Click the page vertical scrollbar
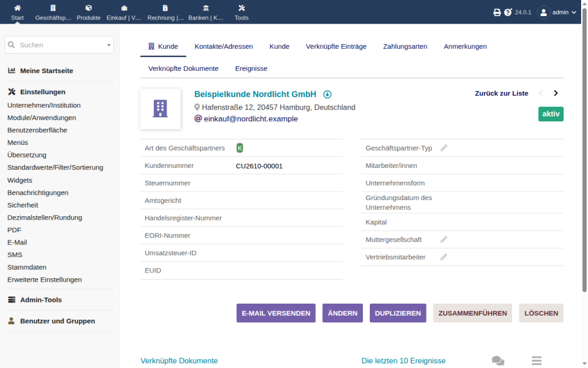Viewport: 588px width, 368px height. click(x=584, y=150)
